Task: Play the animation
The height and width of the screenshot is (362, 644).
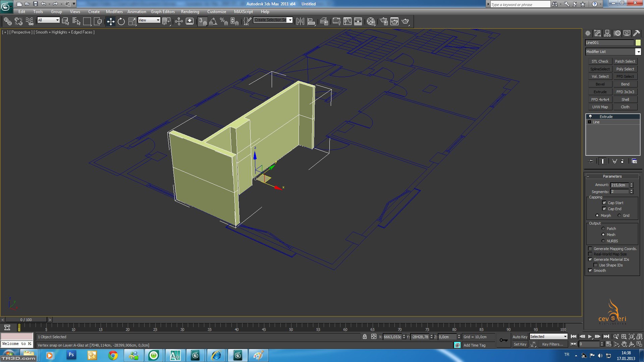Action: 590,337
